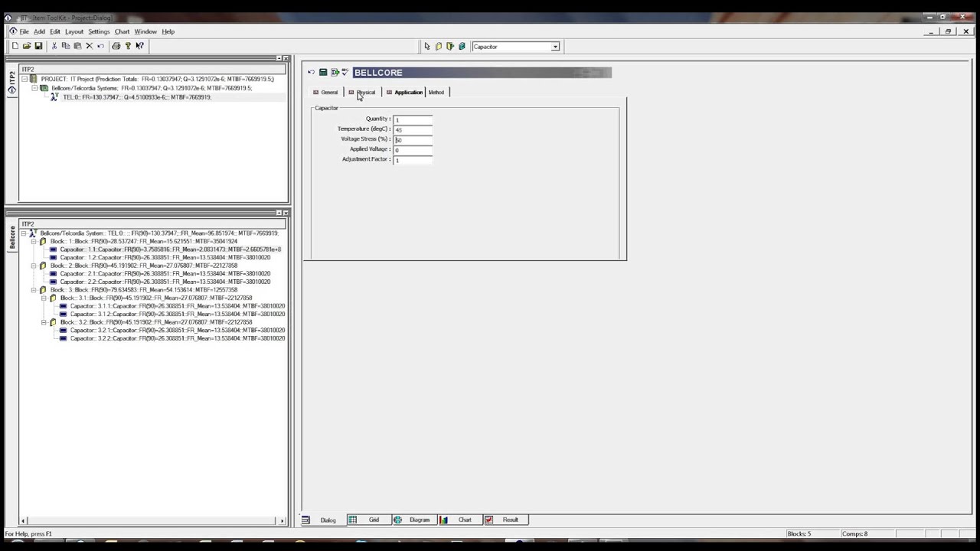Open the Capacitor component dropdown
Screen dimensions: 980x551
tap(556, 47)
